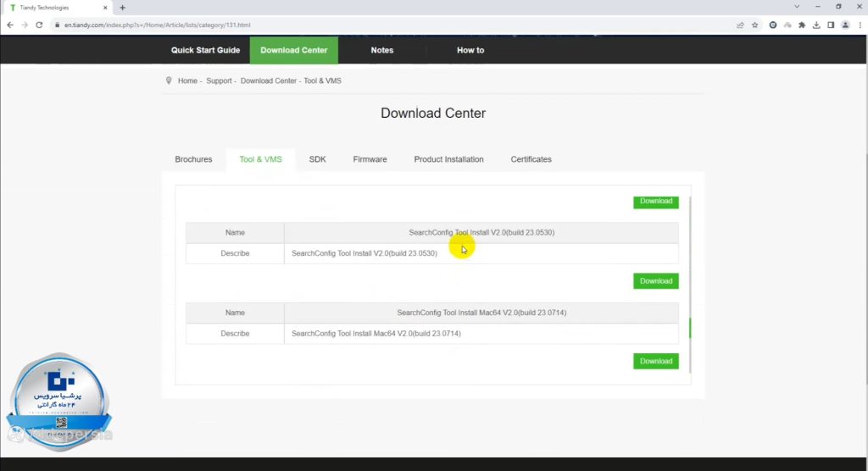Open Download Center nav item
This screenshot has height=471, width=868.
294,50
